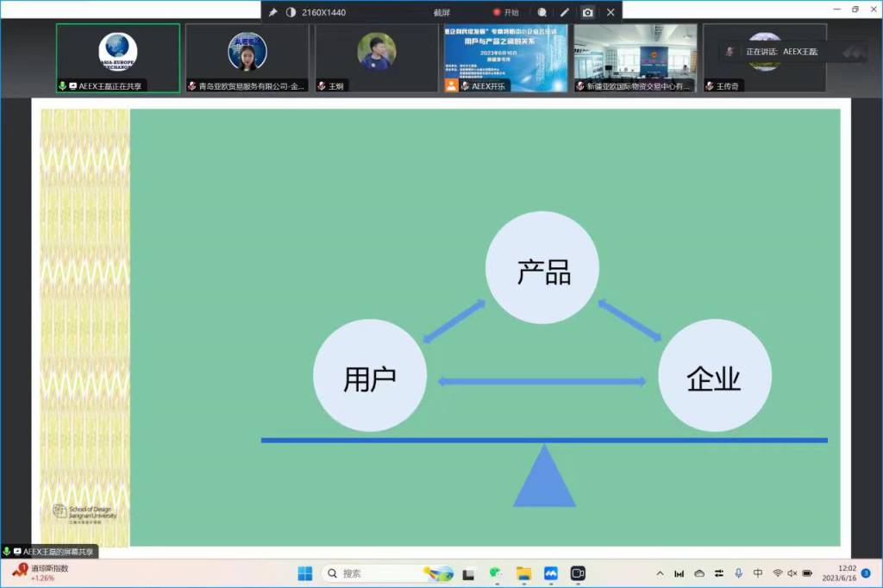
Task: Take a screenshot with the camera icon
Action: pos(587,12)
